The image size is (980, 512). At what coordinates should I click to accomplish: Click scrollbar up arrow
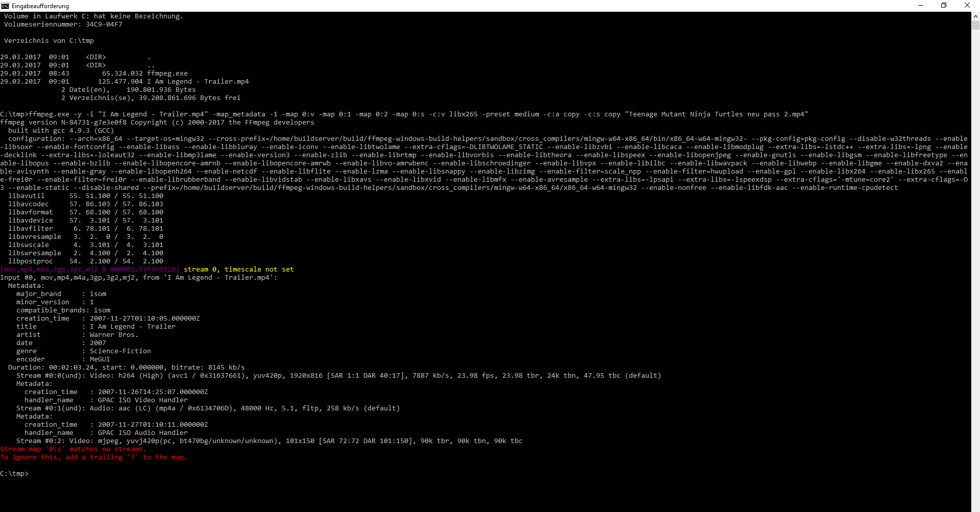[x=975, y=16]
